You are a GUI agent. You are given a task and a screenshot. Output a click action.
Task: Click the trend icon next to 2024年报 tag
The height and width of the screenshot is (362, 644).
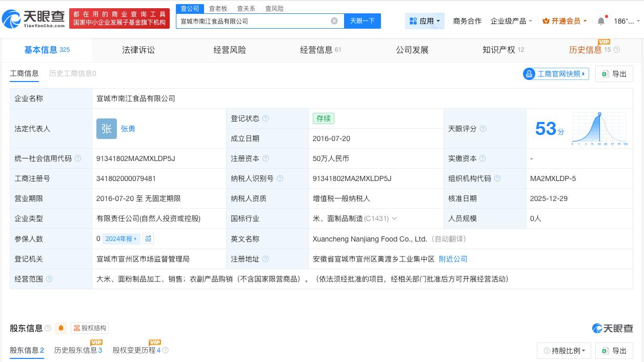tap(149, 238)
